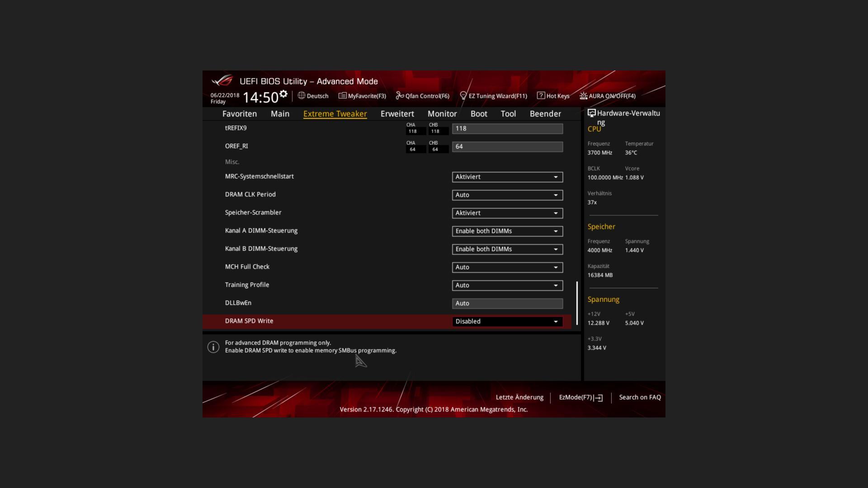Select the DRAM CLK Period label

pos(250,194)
